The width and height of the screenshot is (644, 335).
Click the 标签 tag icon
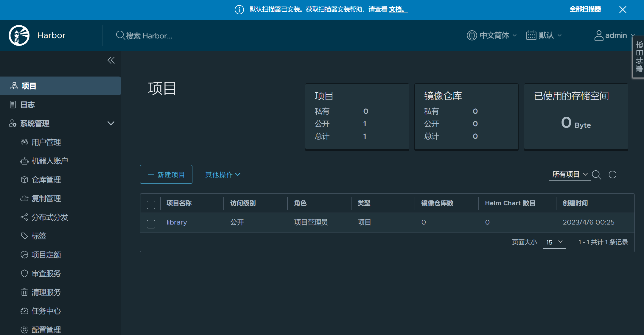tap(24, 236)
